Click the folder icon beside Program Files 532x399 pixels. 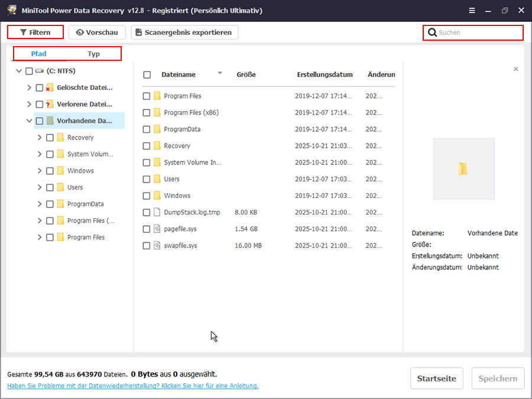click(156, 96)
